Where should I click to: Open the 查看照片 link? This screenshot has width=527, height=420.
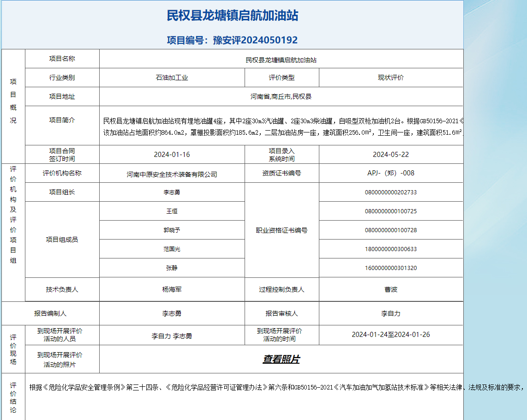click(x=281, y=359)
